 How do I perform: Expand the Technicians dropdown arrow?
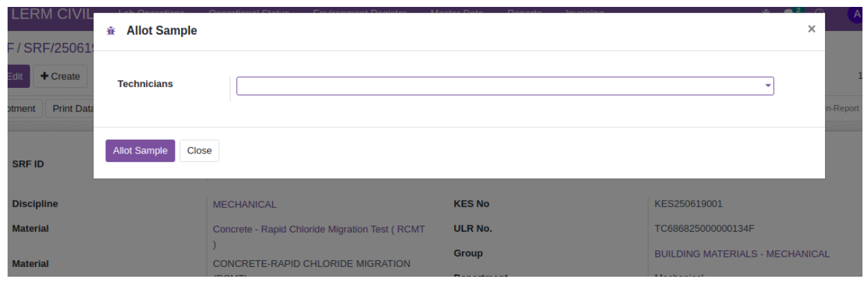[x=767, y=85]
